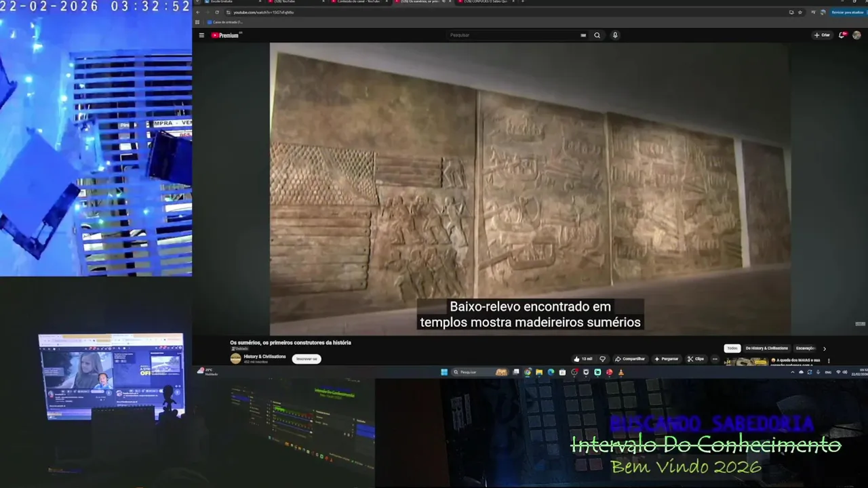Viewport: 868px width, 488px height.
Task: Open YouTube notifications bell
Action: 842,35
